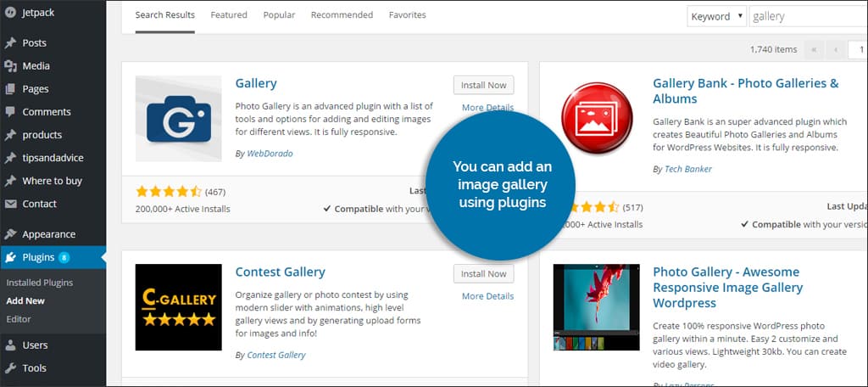Image resolution: width=868 pixels, height=387 pixels.
Task: Open the plugin Editor submenu
Action: pyautogui.click(x=19, y=319)
